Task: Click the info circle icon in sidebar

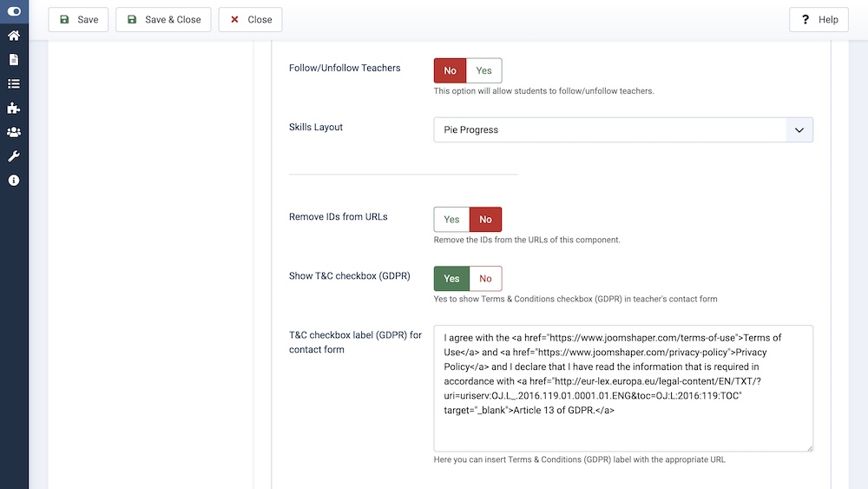Action: [14, 181]
